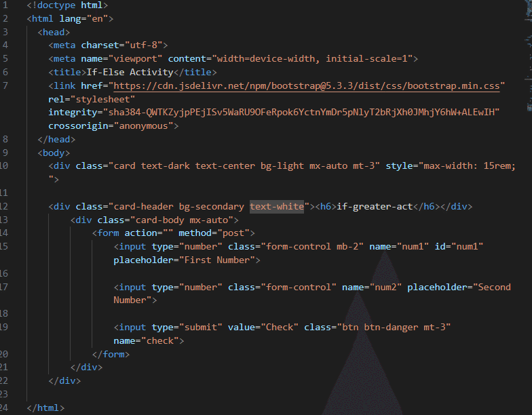Screen dimensions: 532x415
Task: Click the lang="en" attribute
Action: pos(84,19)
